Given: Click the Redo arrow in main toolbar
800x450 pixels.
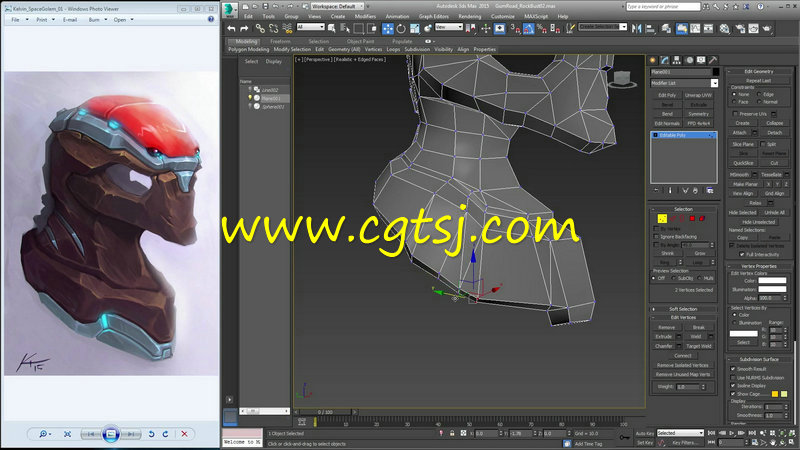Looking at the screenshot, I should 244,29.
